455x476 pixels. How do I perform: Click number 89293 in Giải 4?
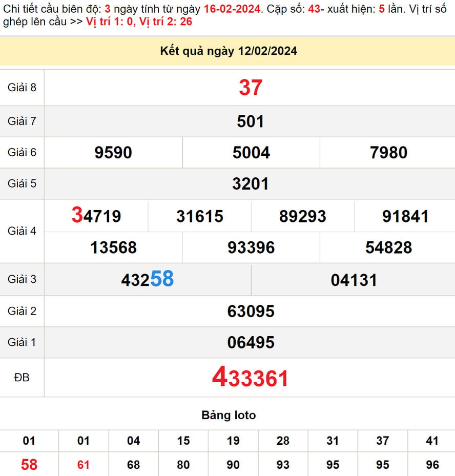[302, 216]
